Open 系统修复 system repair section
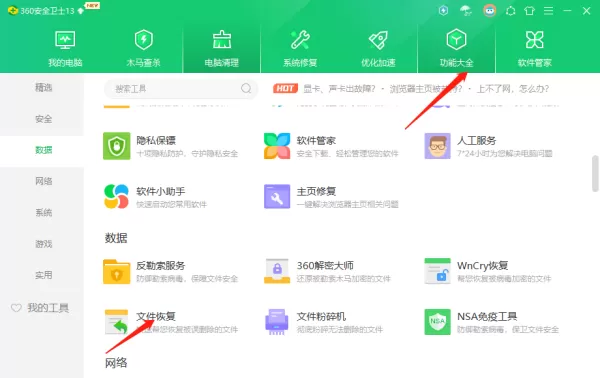This screenshot has width=600, height=378. [x=300, y=48]
